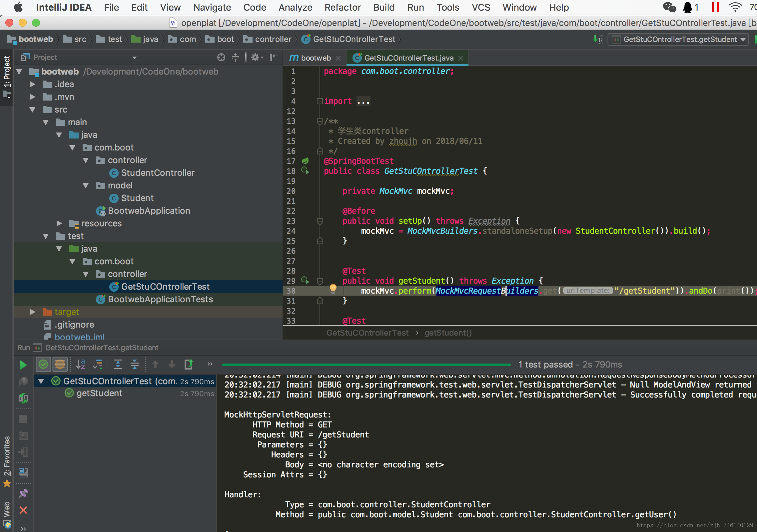The height and width of the screenshot is (532, 757).
Task: Collapse the model package node
Action: point(86,185)
